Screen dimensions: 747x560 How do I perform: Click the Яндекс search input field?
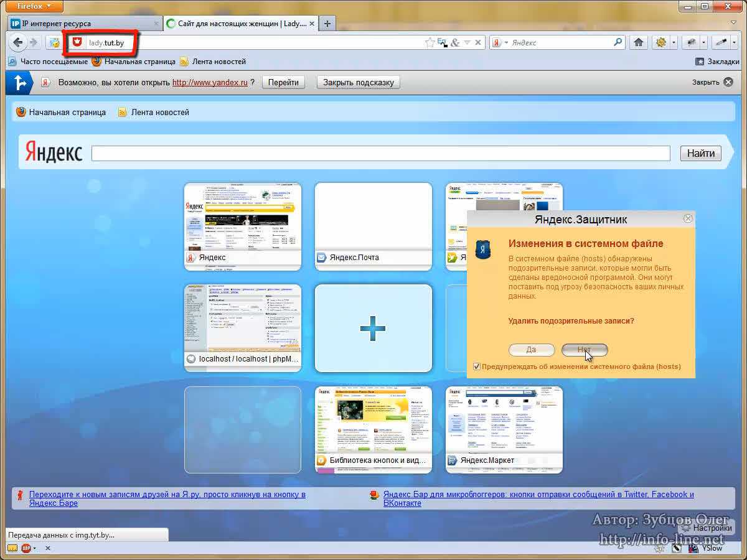tap(380, 153)
